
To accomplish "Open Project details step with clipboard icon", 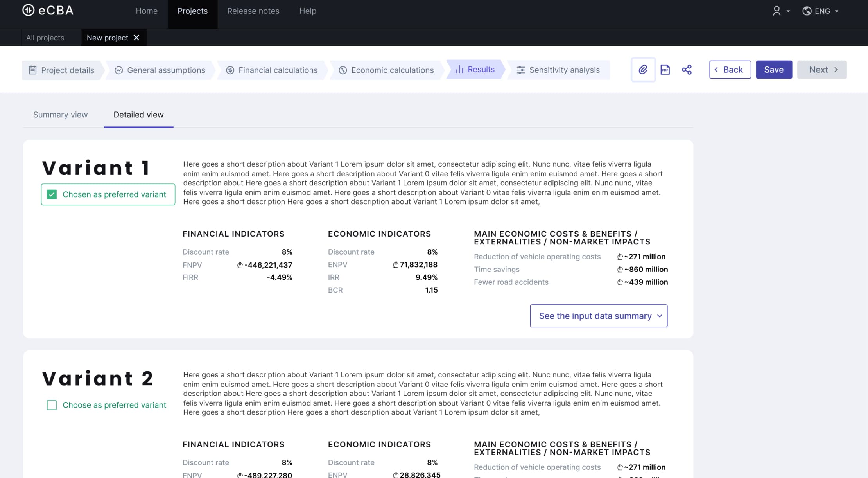I will [62, 70].
